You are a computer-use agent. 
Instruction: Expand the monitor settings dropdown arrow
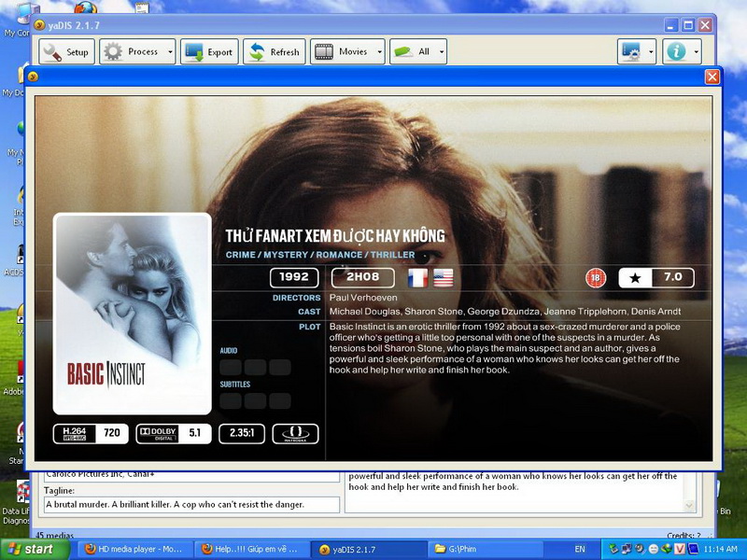pos(651,52)
